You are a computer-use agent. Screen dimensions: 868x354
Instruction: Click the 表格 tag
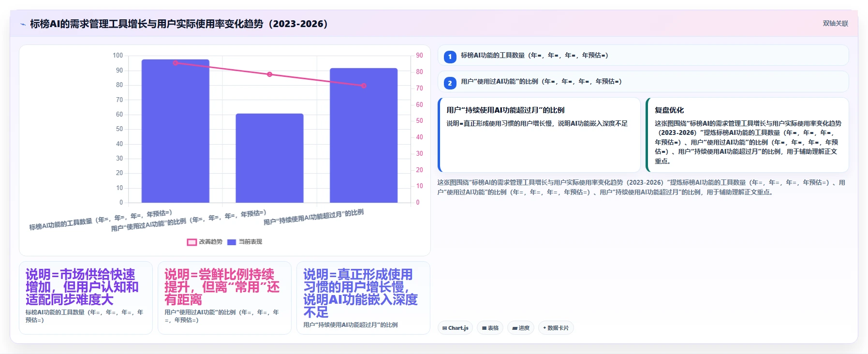click(490, 328)
